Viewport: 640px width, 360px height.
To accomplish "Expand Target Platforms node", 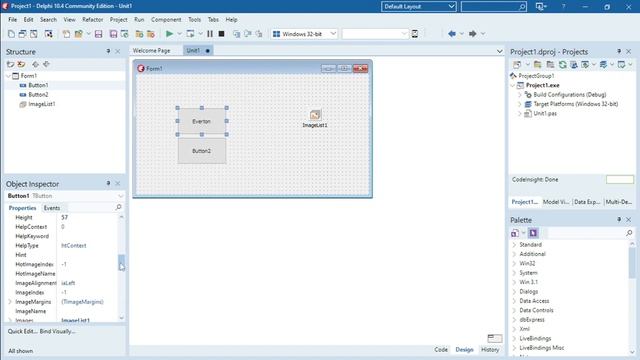I will [520, 104].
